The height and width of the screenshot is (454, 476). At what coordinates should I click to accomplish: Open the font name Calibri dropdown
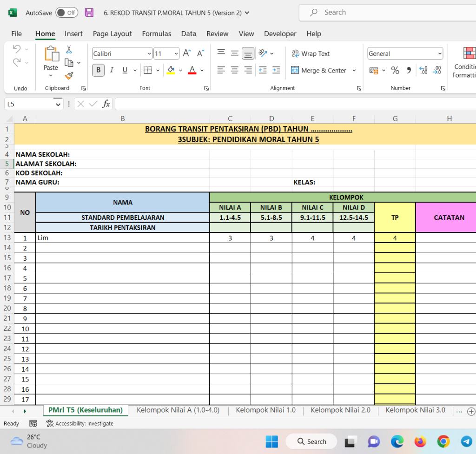pos(149,54)
